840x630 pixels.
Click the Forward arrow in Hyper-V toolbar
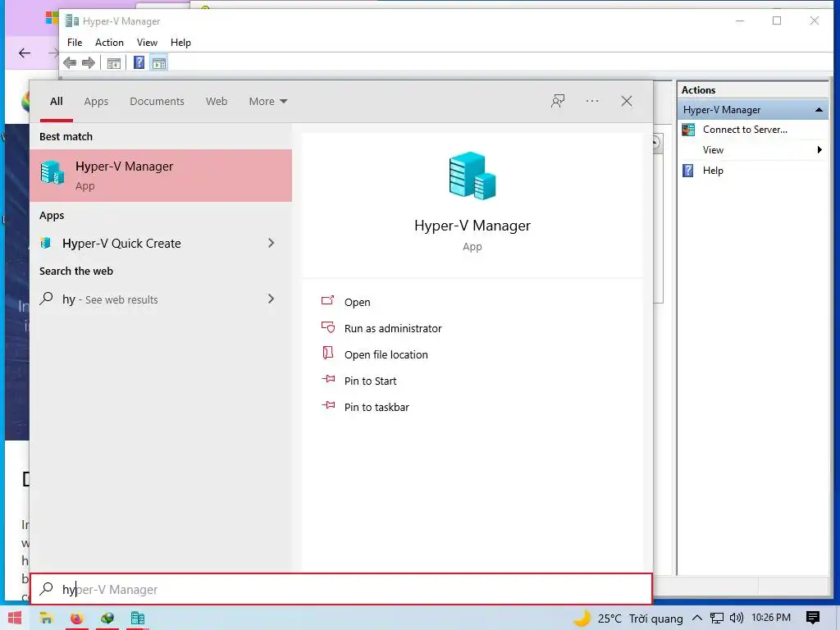(89, 62)
